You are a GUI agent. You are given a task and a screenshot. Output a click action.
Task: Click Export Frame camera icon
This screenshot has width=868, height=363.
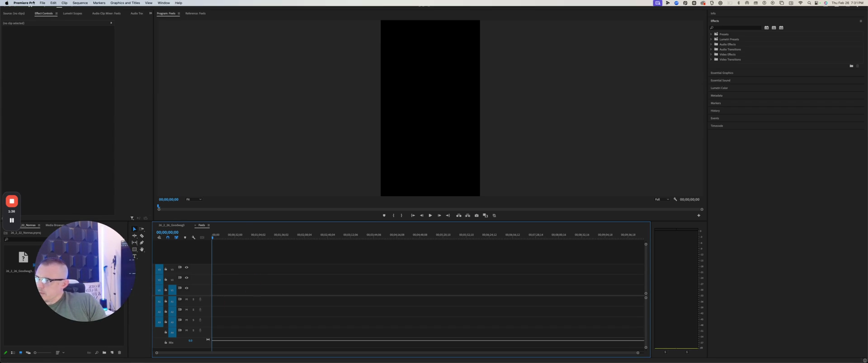click(x=476, y=215)
